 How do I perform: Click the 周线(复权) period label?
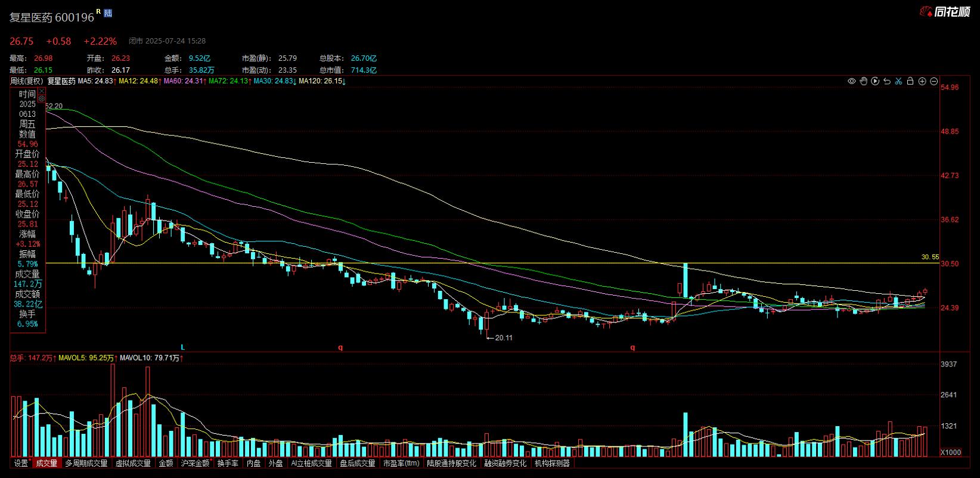[x=27, y=81]
